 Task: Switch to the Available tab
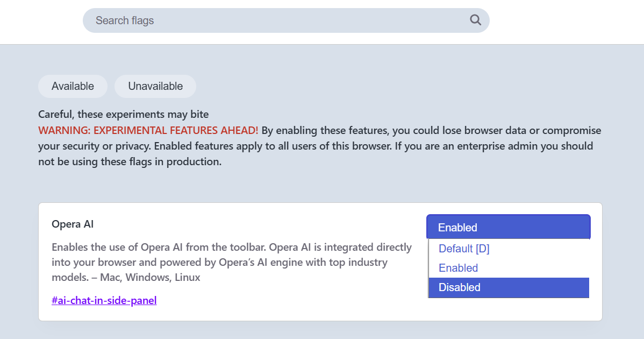coord(73,86)
